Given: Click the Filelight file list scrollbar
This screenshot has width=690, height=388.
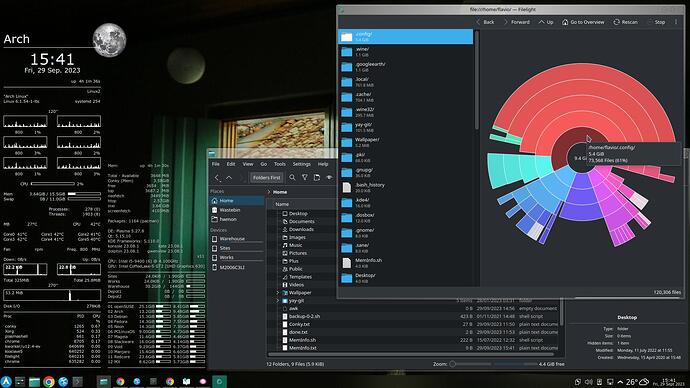Looking at the screenshot, I should coord(477,79).
